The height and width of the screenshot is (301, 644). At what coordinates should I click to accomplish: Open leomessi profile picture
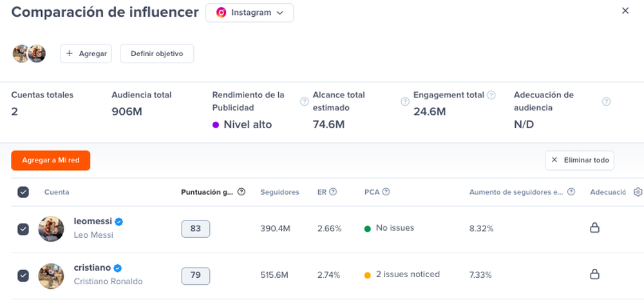52,229
